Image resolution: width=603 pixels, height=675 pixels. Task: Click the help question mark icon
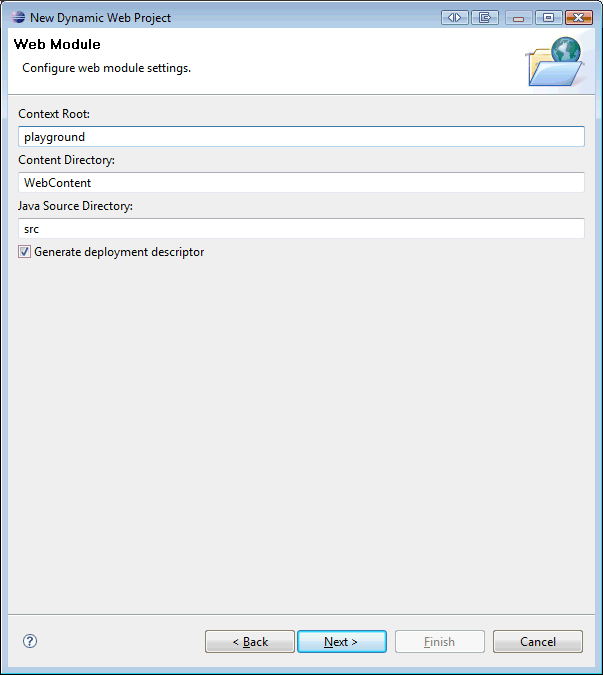click(x=30, y=641)
